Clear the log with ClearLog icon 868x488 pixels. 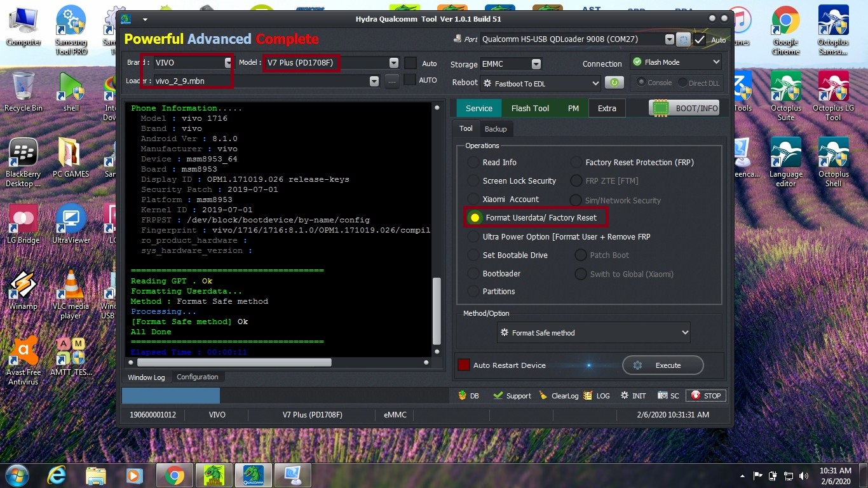click(543, 396)
